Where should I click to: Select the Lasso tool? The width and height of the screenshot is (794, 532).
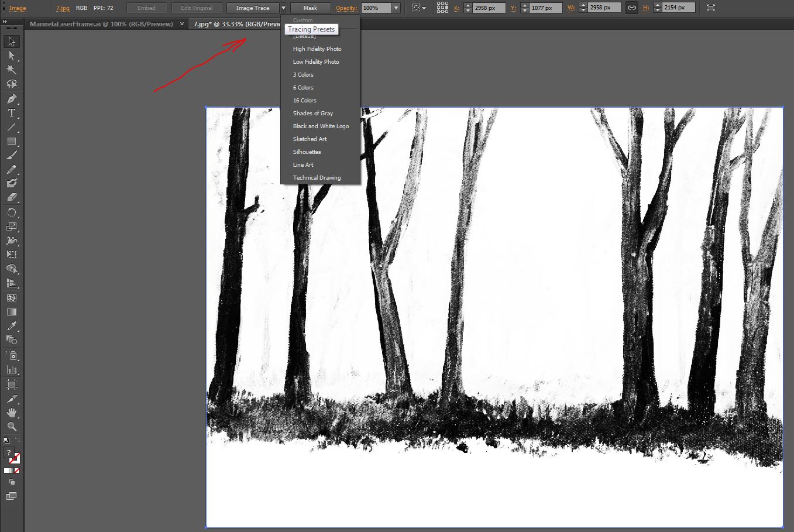[x=12, y=84]
